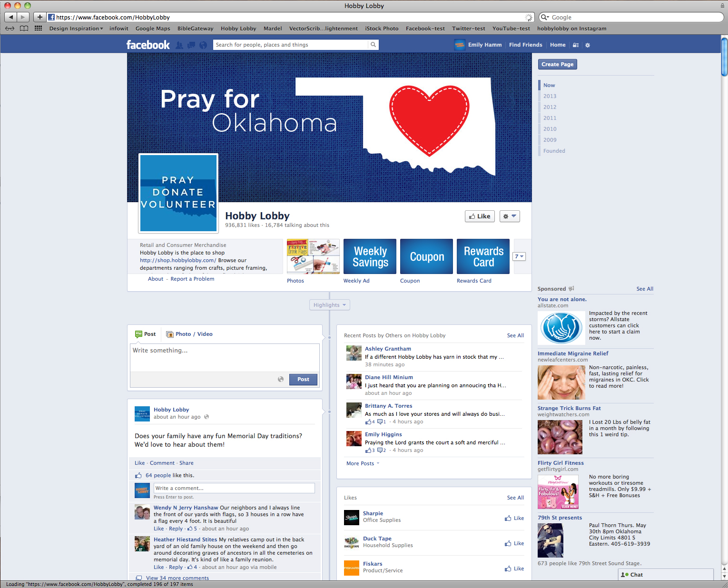Open the Home link in header

point(558,45)
